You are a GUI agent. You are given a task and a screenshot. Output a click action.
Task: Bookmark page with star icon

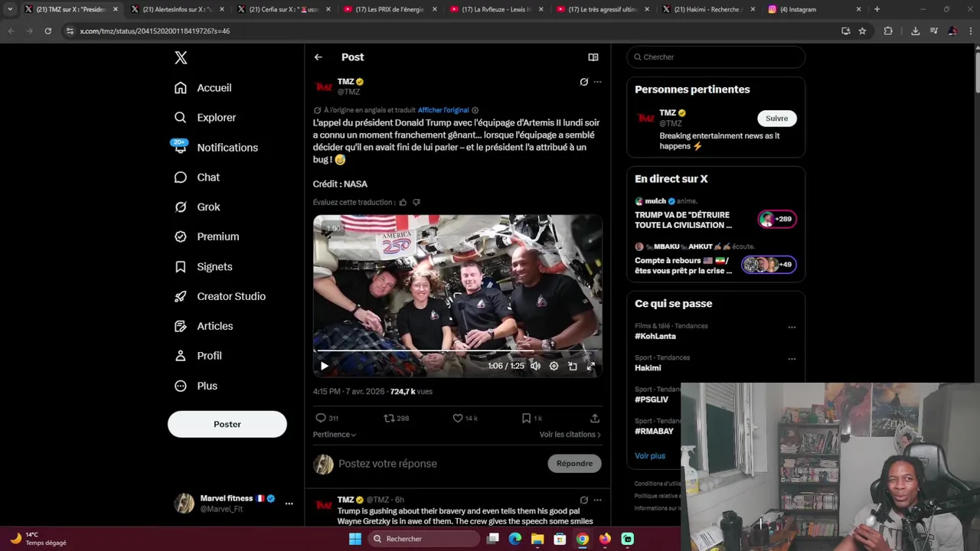coord(863,31)
